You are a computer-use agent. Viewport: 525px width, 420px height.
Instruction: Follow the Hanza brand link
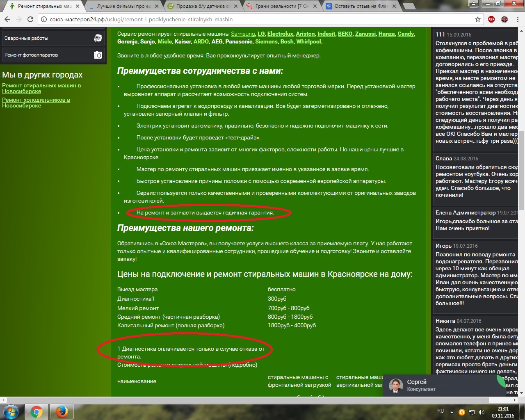click(387, 34)
